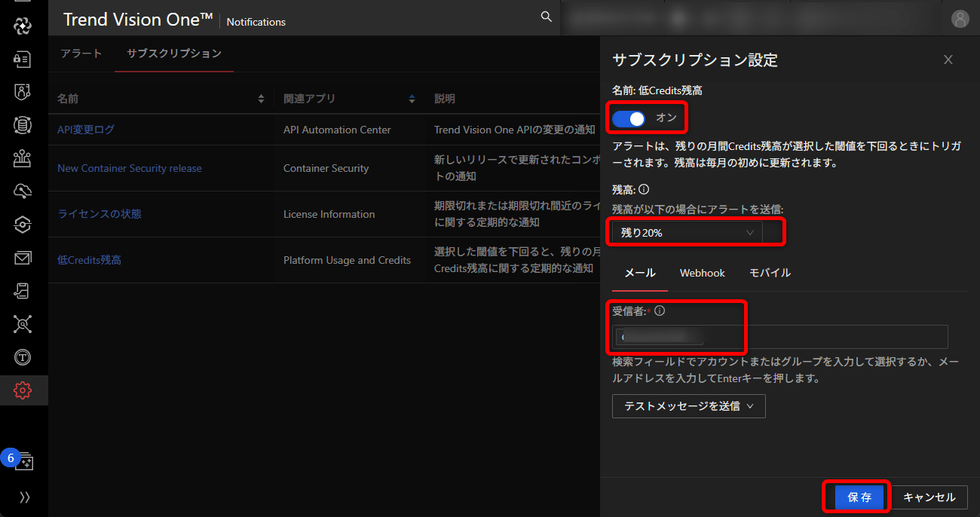Open the search magnifier in the top bar
The height and width of the screenshot is (517, 980).
pos(546,16)
